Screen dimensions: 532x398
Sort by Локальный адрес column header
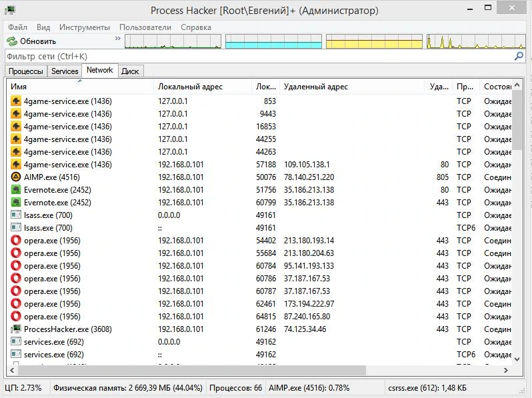(x=203, y=87)
